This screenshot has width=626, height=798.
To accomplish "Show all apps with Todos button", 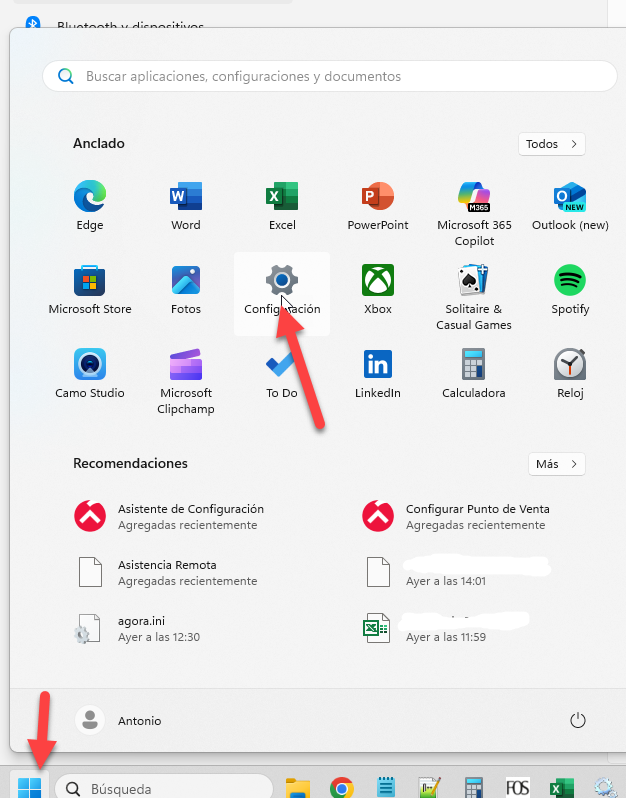I will point(552,144).
